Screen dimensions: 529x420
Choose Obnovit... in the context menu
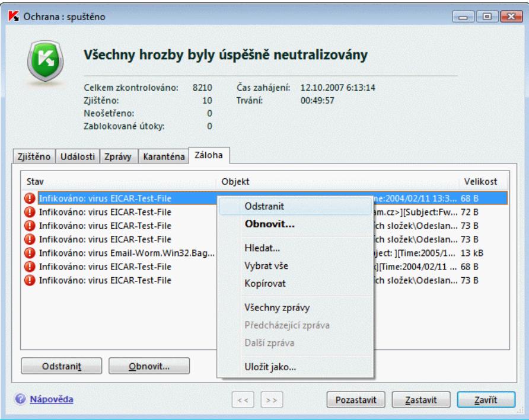tap(295, 224)
